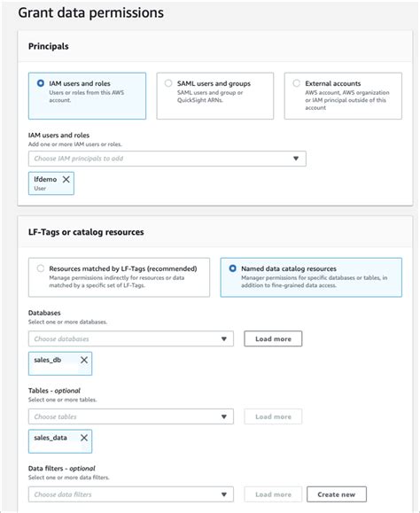The image size is (420, 513).
Task: Click the Tables - optional label
Action: [x=54, y=391]
